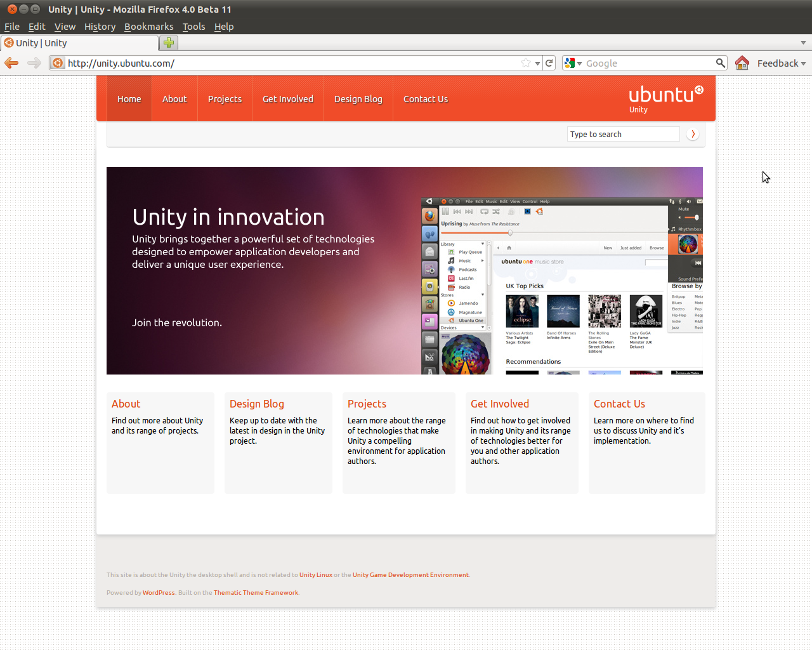Viewport: 812px width, 650px height.
Task: Open the Edit menu
Action: (37, 27)
